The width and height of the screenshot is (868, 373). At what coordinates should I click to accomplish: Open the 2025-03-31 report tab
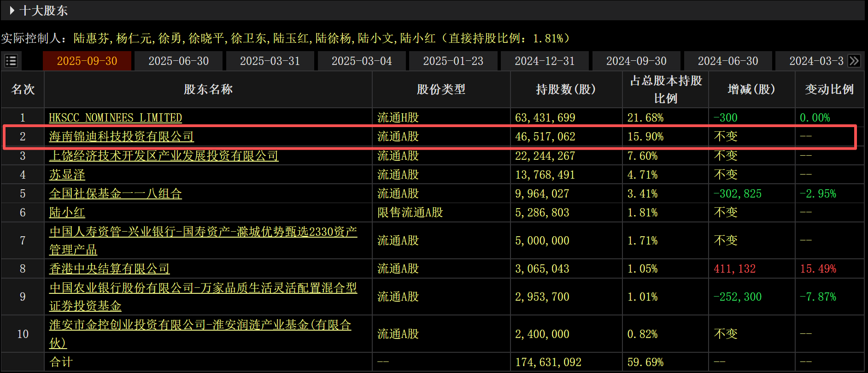270,61
